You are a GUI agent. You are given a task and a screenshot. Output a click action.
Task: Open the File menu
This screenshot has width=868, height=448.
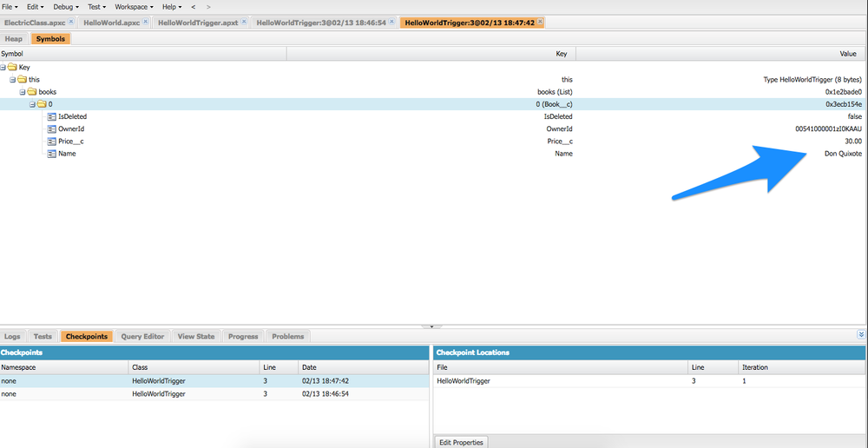10,7
